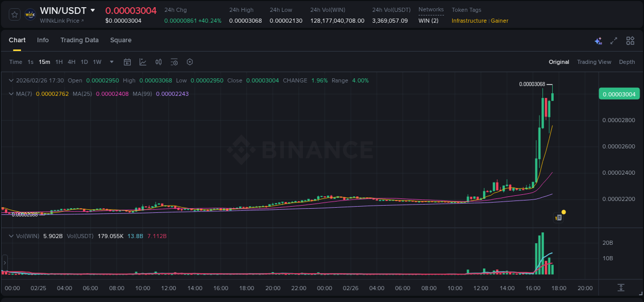The height and width of the screenshot is (302, 644).
Task: Open the indicators list settings icon
Action: click(174, 62)
